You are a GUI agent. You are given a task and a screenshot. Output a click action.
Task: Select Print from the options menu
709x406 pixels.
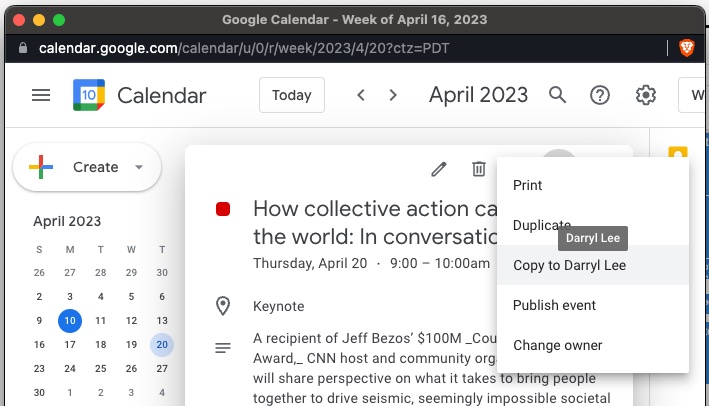(593, 185)
